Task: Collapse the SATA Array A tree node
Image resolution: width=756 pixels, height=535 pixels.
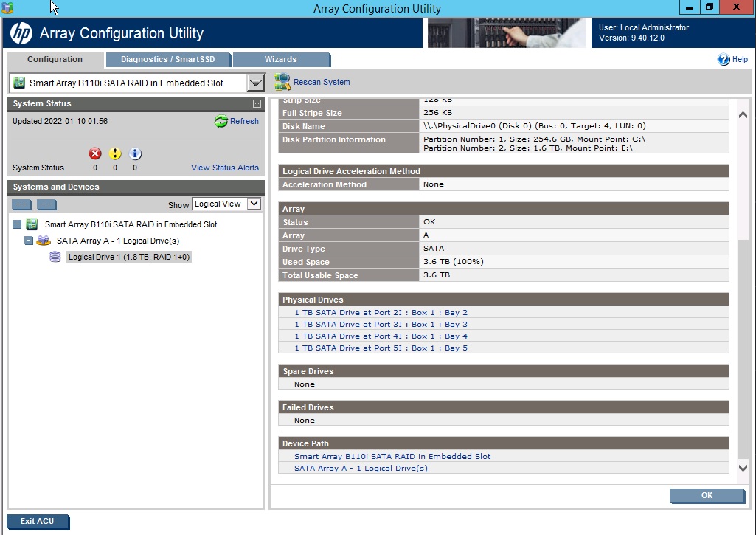Action: tap(29, 241)
